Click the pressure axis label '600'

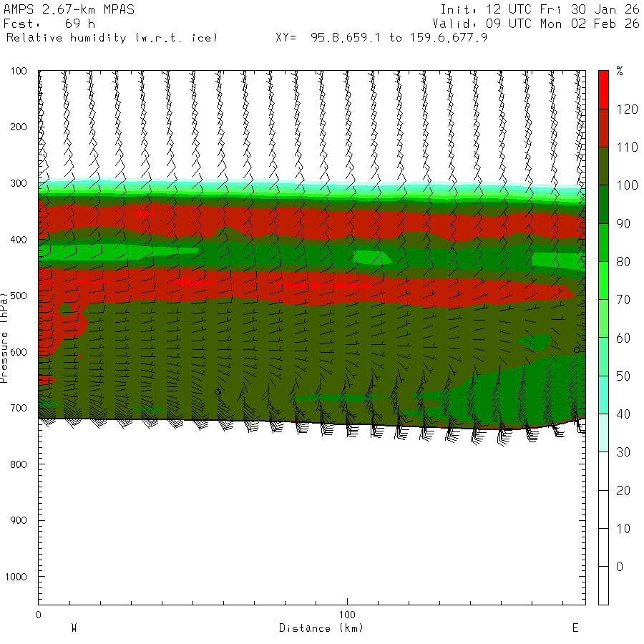[19, 352]
